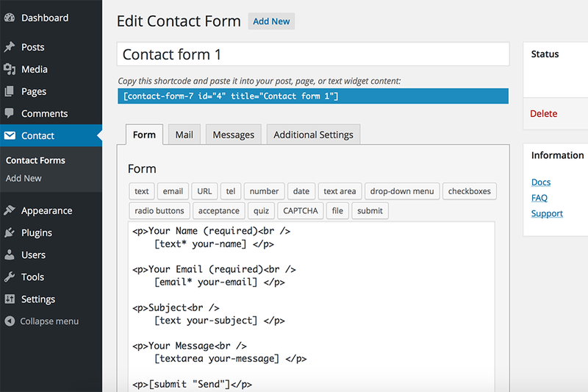Click the Tools wrench icon
The width and height of the screenshot is (588, 392).
[x=10, y=277]
